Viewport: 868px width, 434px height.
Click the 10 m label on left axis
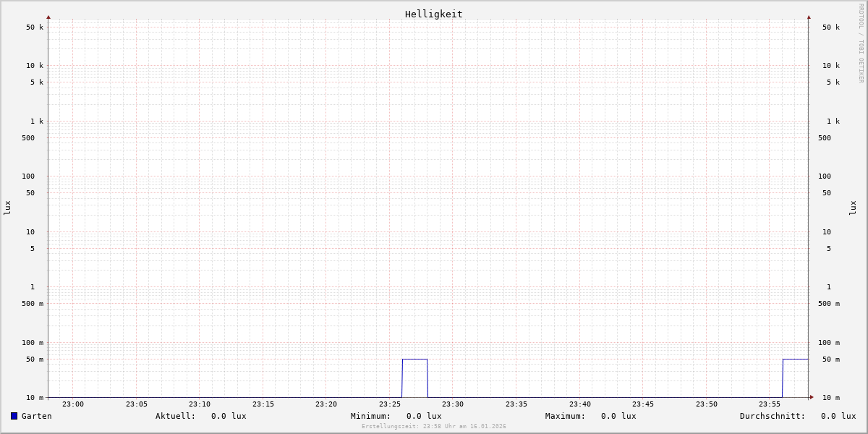[35, 398]
